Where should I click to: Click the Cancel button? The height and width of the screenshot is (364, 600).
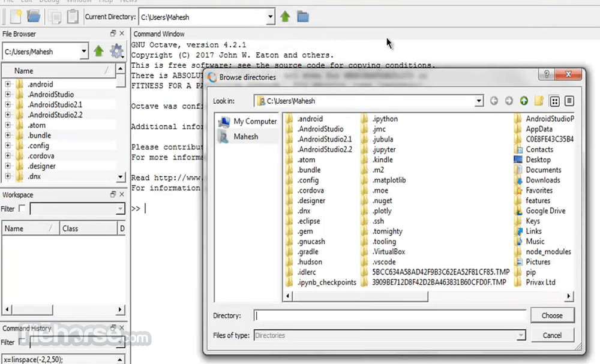[552, 335]
